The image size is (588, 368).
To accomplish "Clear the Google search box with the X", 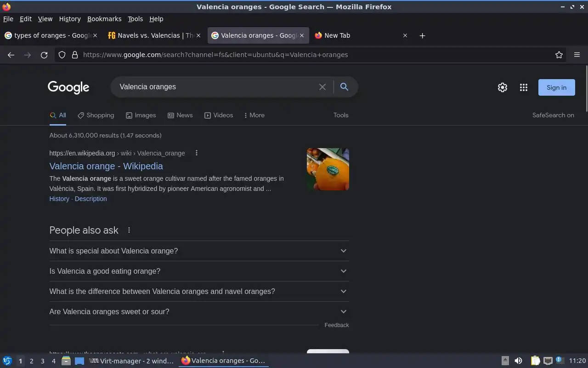I will (x=322, y=87).
